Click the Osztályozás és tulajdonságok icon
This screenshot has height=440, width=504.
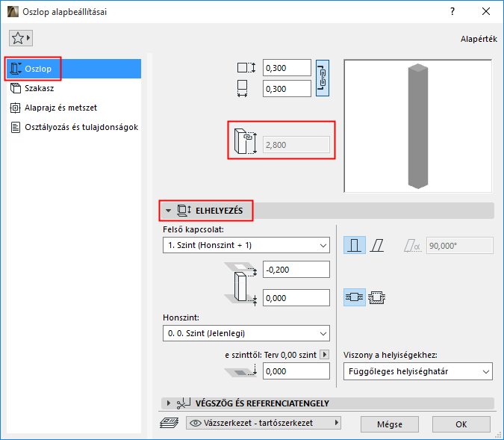[16, 127]
